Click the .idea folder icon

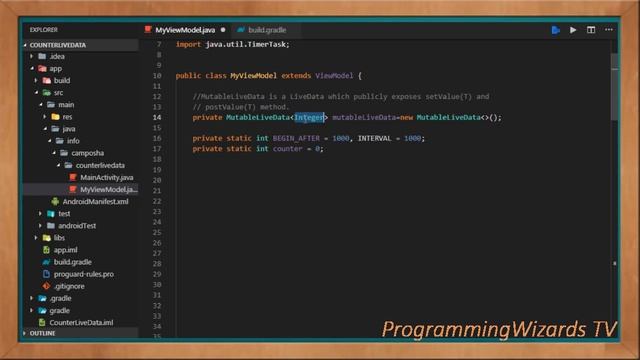(x=42, y=56)
